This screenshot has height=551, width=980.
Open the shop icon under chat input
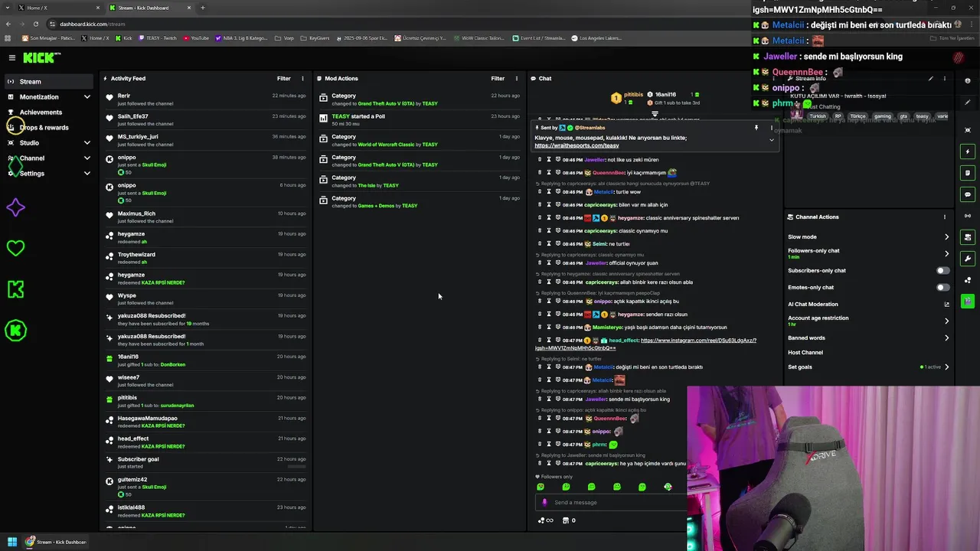point(566,520)
